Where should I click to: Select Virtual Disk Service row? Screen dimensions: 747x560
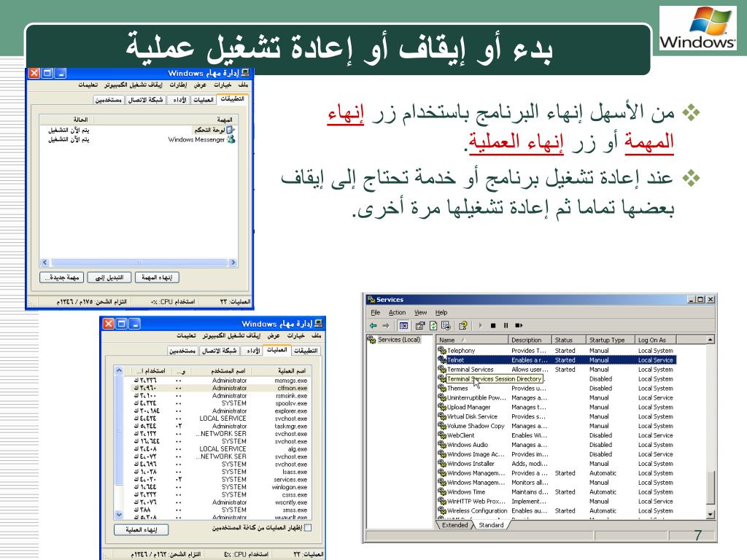(x=557, y=416)
